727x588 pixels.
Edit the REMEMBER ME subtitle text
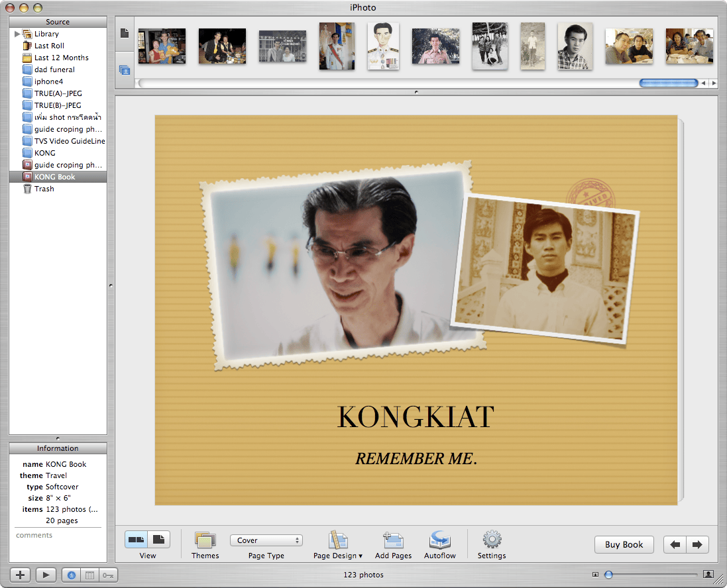coord(416,459)
